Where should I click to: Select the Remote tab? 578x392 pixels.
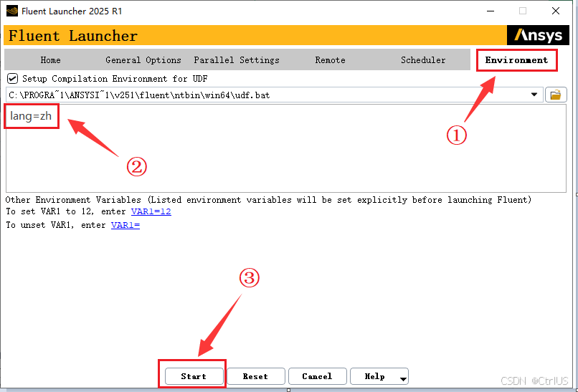pos(330,60)
